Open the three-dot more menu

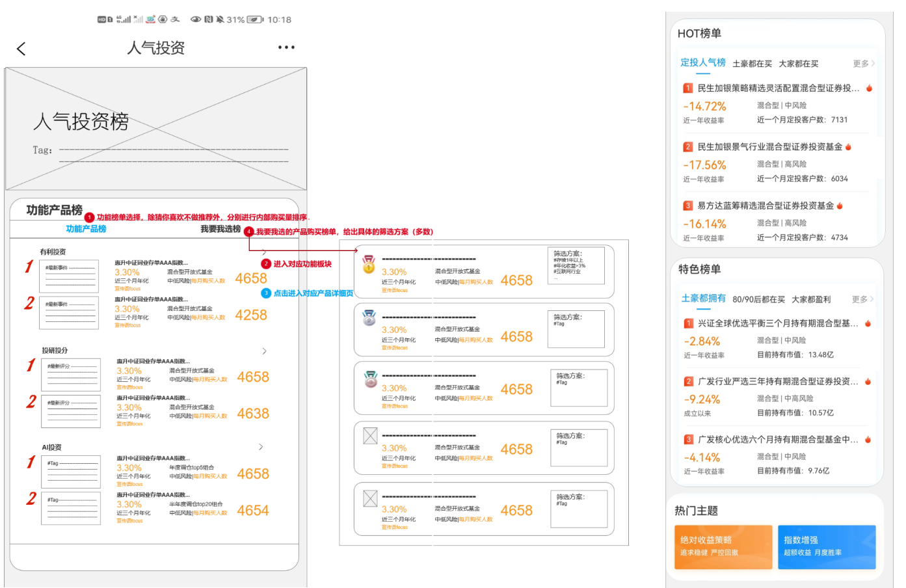click(x=286, y=47)
